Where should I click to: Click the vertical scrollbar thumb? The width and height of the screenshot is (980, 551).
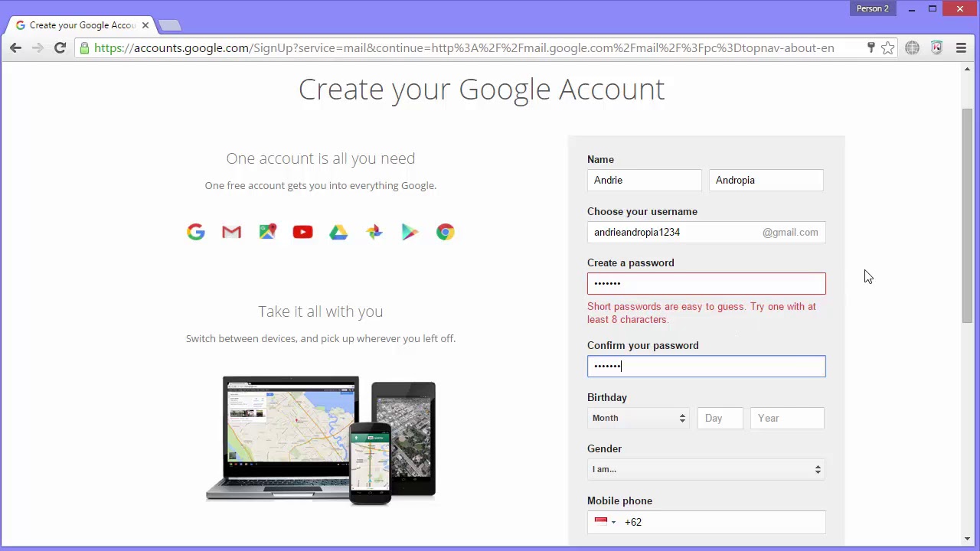click(x=968, y=215)
